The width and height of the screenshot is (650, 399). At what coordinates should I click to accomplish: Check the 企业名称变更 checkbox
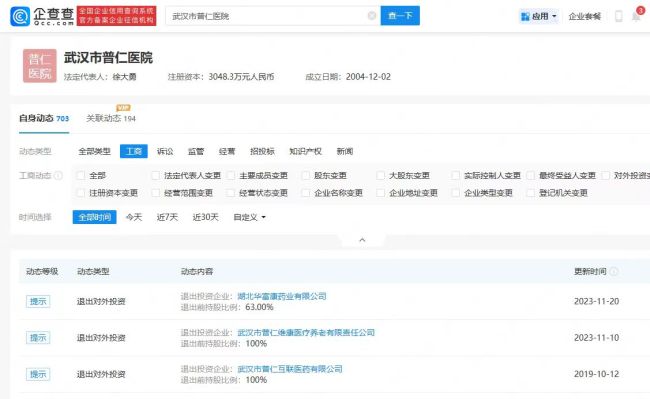[306, 193]
